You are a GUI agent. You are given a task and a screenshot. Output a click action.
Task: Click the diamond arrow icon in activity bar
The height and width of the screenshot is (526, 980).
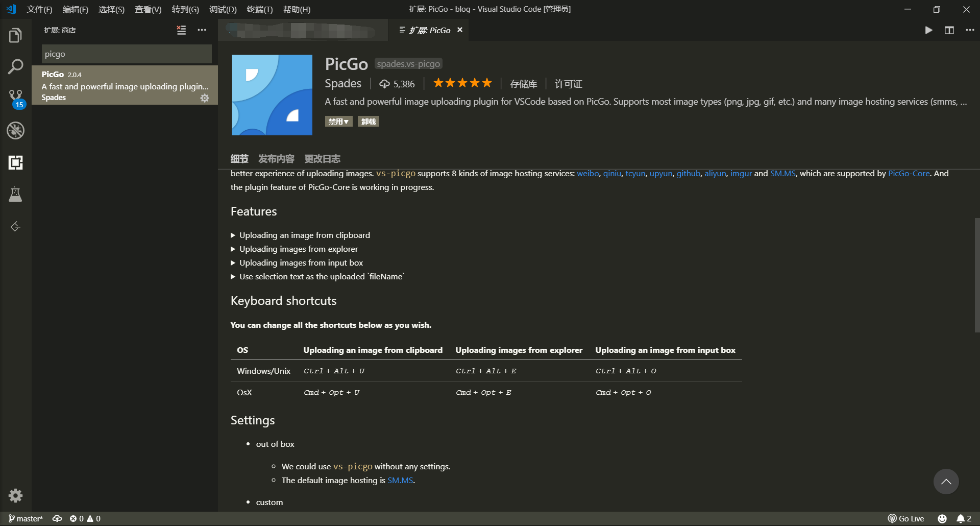click(x=15, y=226)
